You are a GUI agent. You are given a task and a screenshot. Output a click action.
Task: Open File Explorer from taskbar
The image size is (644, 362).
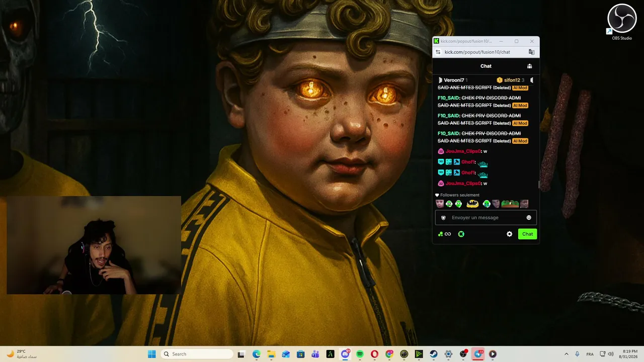pos(271,354)
